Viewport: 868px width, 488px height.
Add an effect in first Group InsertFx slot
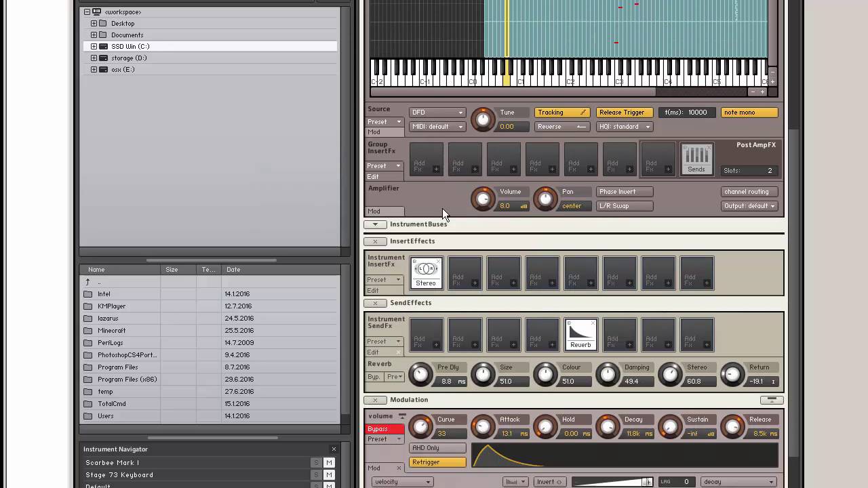point(426,159)
